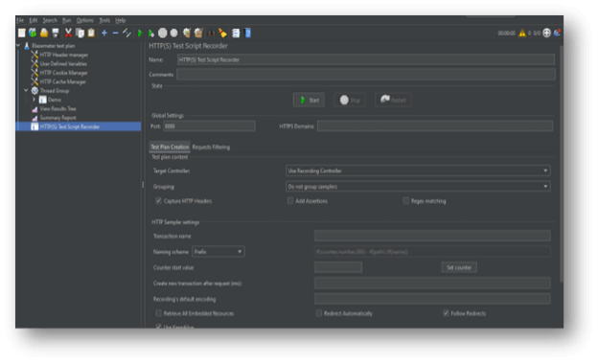Enable Redirect Automatically checkbox
This screenshot has width=598, height=364.
(319, 313)
